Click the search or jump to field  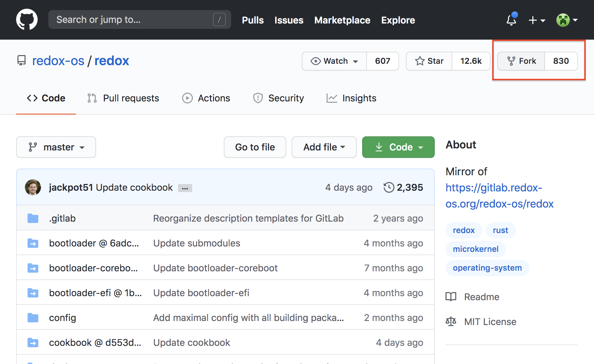pyautogui.click(x=139, y=19)
